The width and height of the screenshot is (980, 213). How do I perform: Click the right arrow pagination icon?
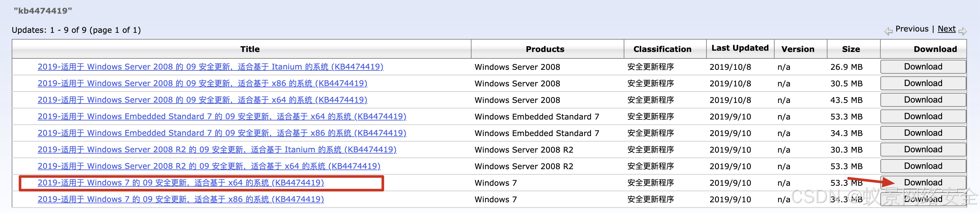962,31
